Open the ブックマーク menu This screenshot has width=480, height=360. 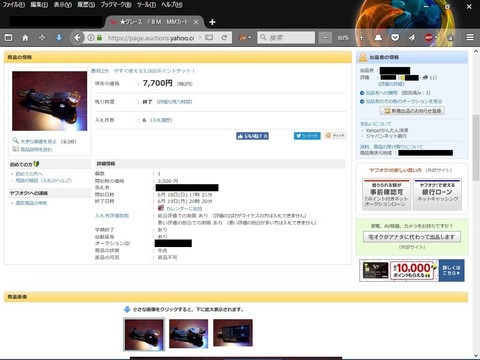click(x=116, y=5)
